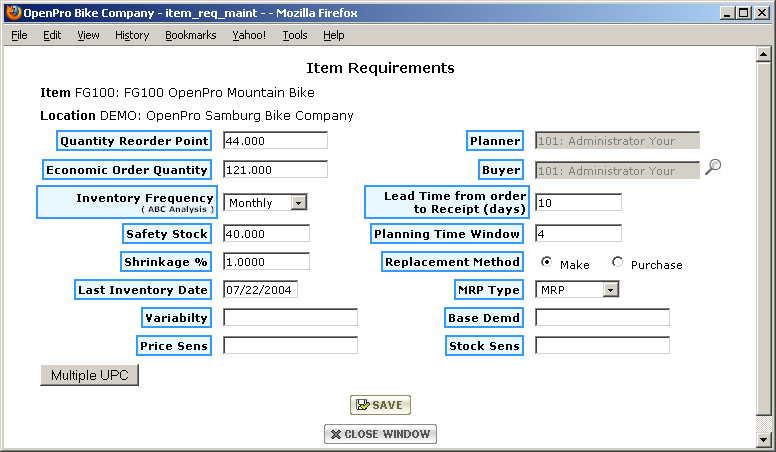Viewport: 776px width, 452px height.
Task: Open the History menu
Action: (131, 35)
